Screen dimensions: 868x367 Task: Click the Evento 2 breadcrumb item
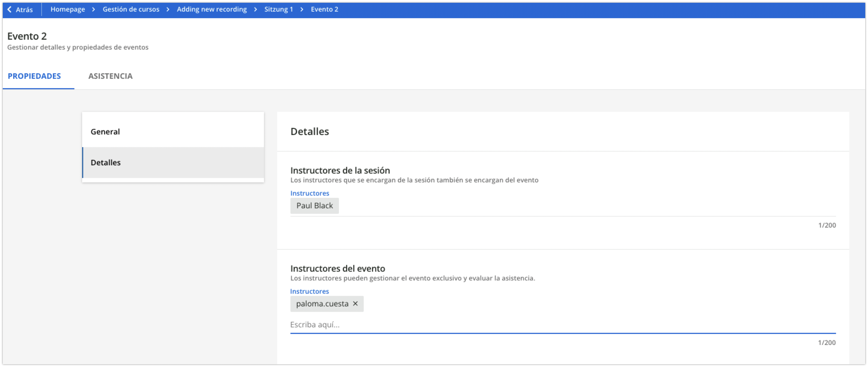click(324, 9)
